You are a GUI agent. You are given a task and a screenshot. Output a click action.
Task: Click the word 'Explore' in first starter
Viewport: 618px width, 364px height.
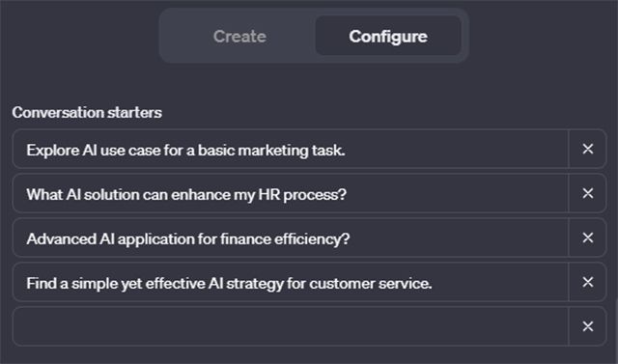click(x=52, y=151)
